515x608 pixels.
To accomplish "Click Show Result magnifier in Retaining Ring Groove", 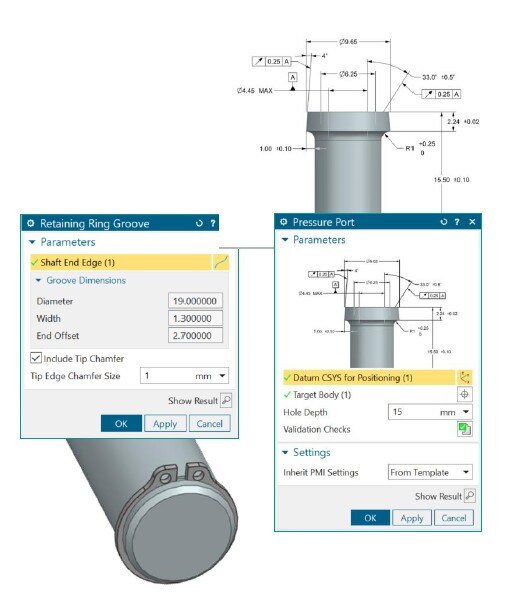I will (x=226, y=400).
